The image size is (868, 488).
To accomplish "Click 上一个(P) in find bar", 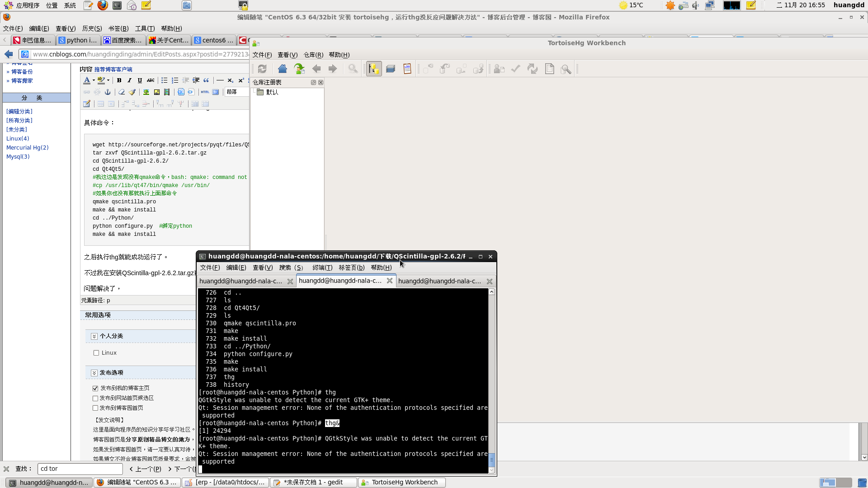I will point(146,469).
